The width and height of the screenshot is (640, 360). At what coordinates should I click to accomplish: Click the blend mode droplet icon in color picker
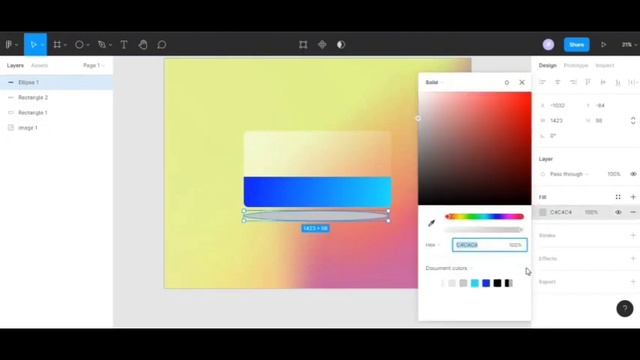tap(507, 82)
